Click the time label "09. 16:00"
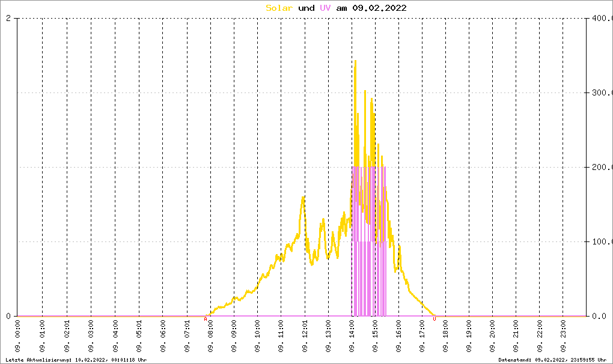Viewport: 613px width, 364px height. coord(399,336)
